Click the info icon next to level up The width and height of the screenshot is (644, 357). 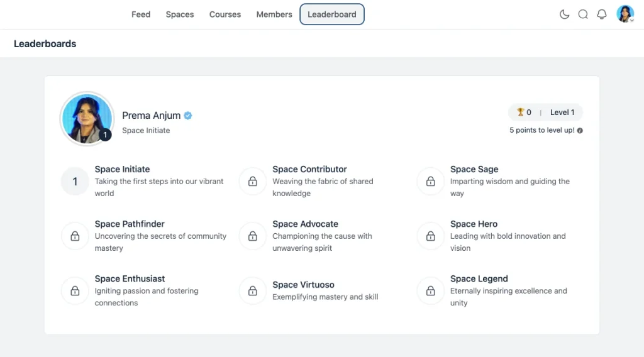click(580, 131)
